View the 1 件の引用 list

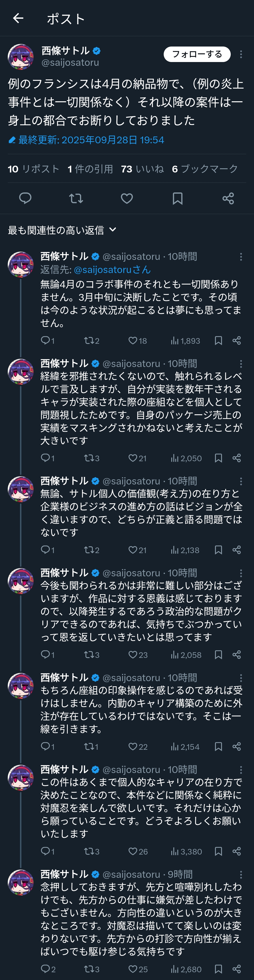click(90, 169)
